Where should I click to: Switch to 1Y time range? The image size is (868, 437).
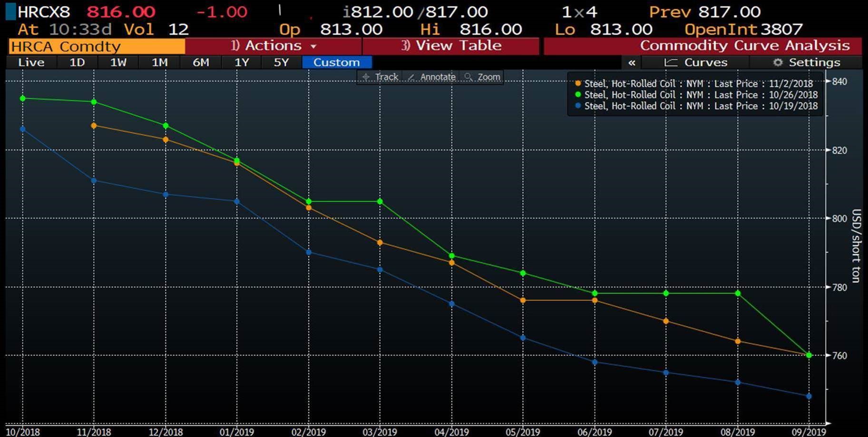242,62
